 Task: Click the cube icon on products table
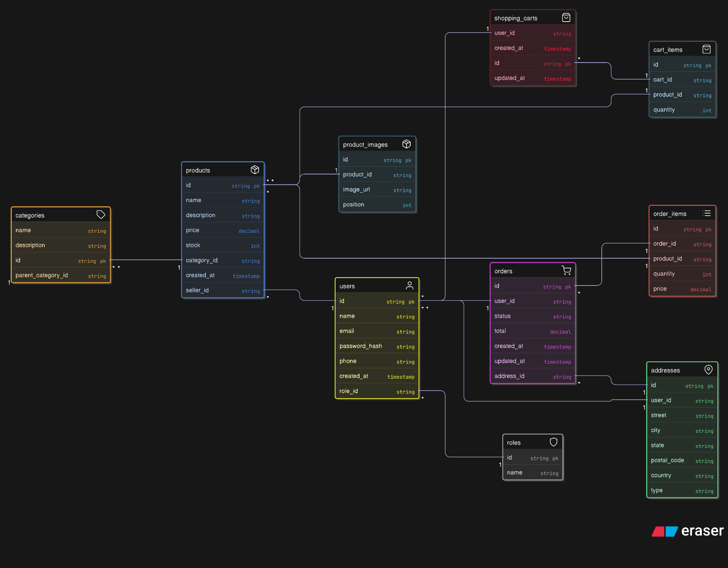255,169
